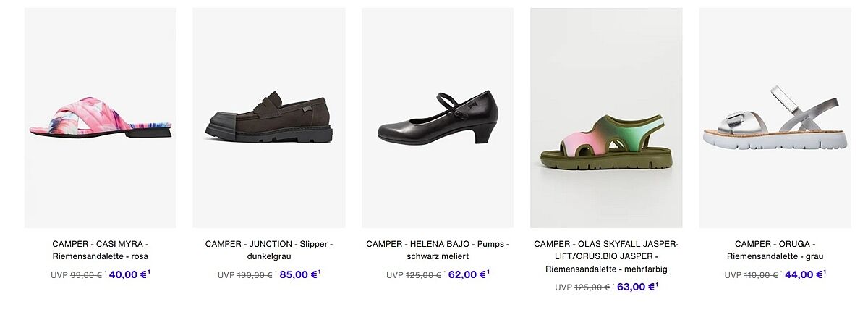Click the CAMPER - HELENA BAJO Pumps title
The image size is (868, 328).
pyautogui.click(x=438, y=250)
